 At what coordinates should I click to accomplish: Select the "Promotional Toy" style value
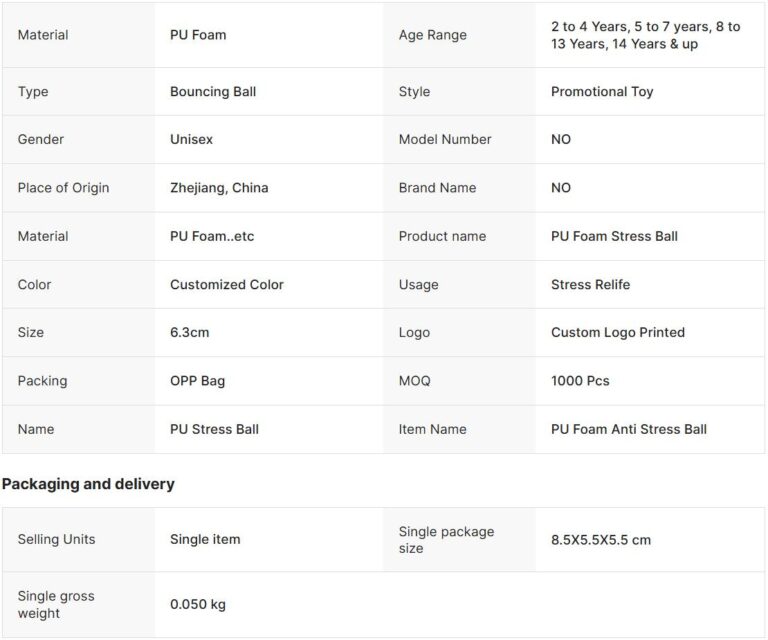click(x=602, y=92)
